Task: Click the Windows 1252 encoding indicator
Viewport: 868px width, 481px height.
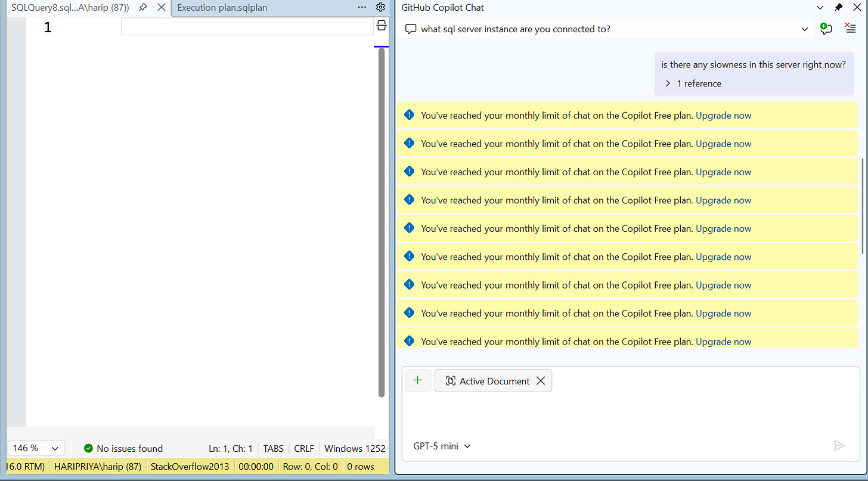Action: (355, 448)
